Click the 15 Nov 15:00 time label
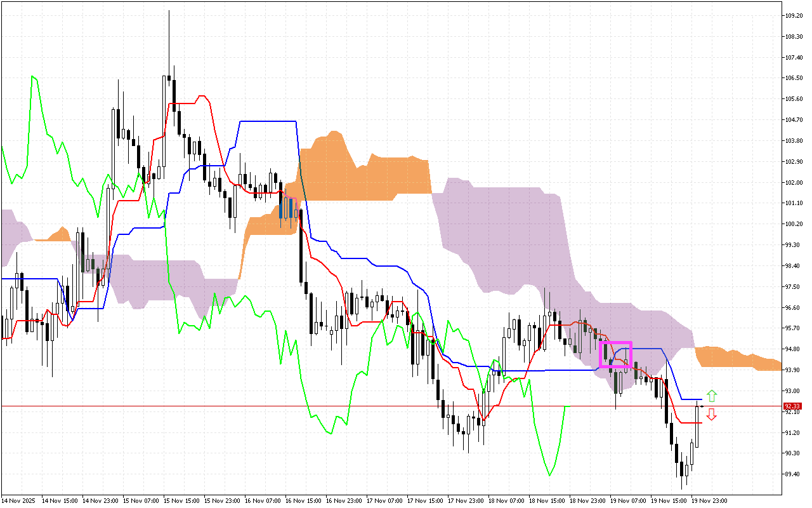 (x=182, y=500)
